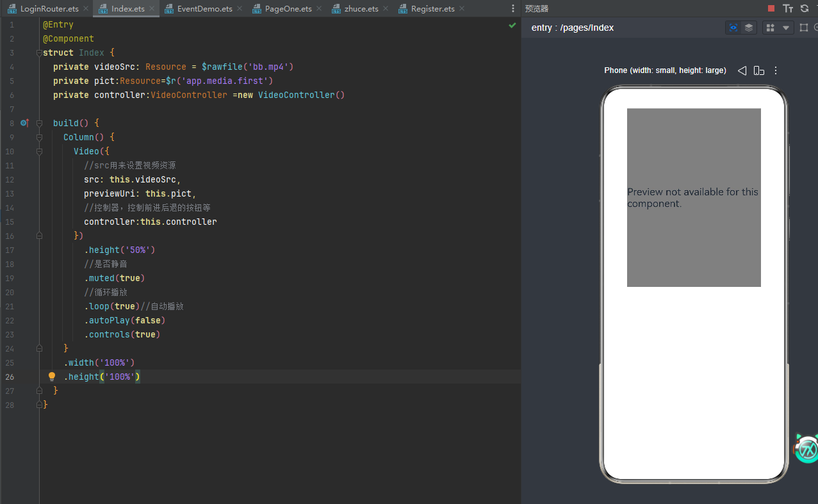The image size is (818, 504).
Task: Click the $rawfile('bb.mp4') text
Action: [x=247, y=67]
